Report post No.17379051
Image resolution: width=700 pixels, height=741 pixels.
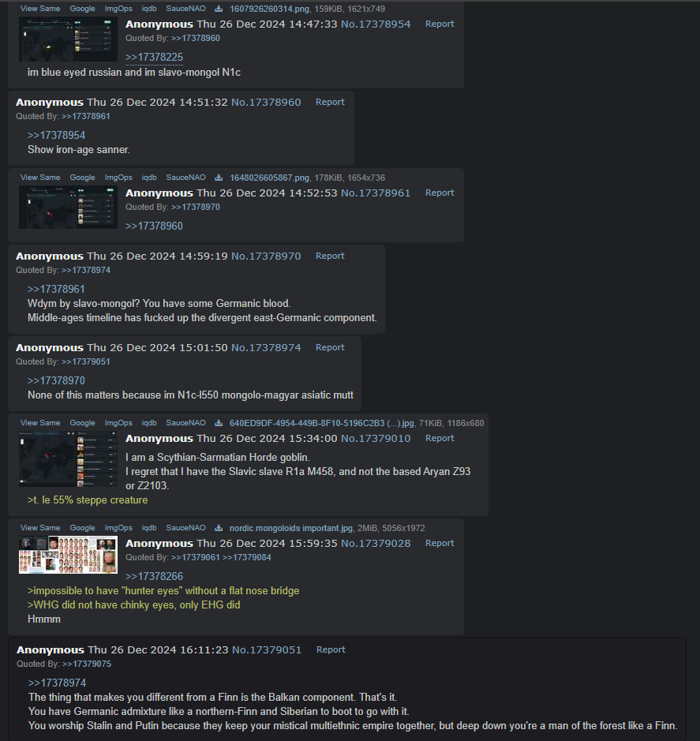click(x=331, y=649)
